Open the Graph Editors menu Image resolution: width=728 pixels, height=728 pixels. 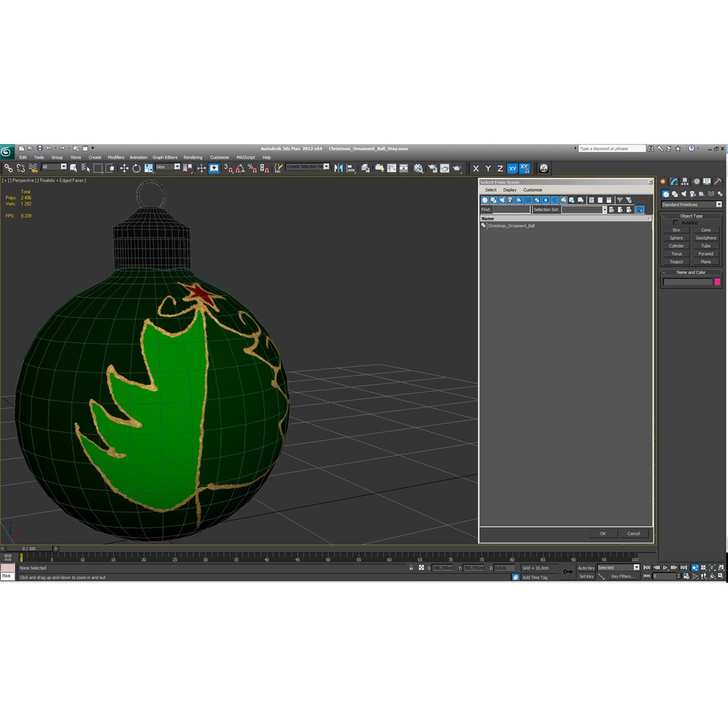[165, 157]
